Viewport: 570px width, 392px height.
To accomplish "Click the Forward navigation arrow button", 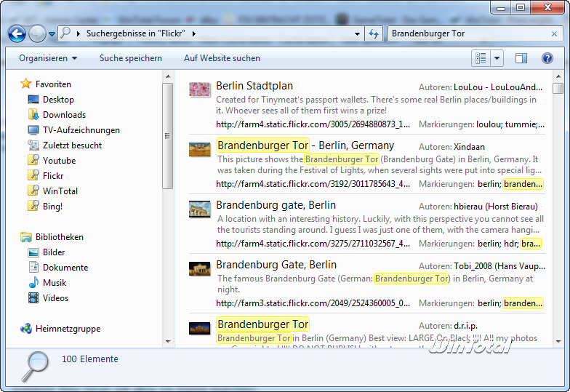I will [37, 33].
